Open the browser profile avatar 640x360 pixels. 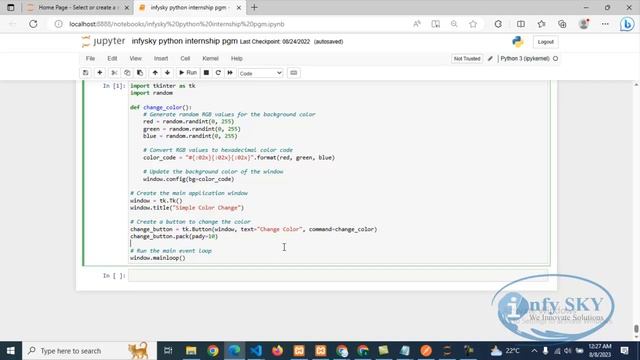tap(584, 24)
